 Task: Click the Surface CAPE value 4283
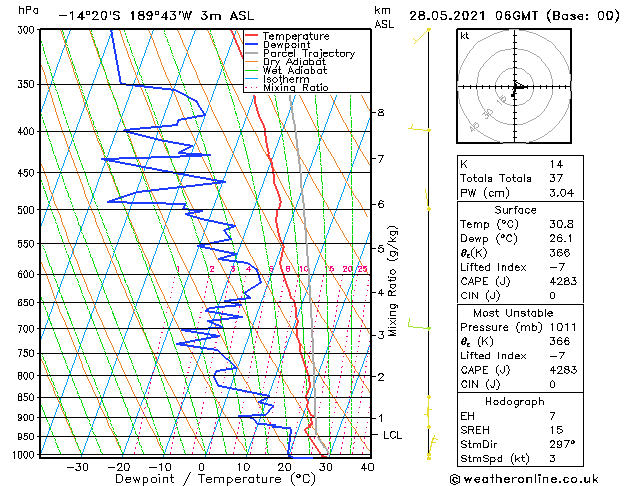[x=563, y=281]
